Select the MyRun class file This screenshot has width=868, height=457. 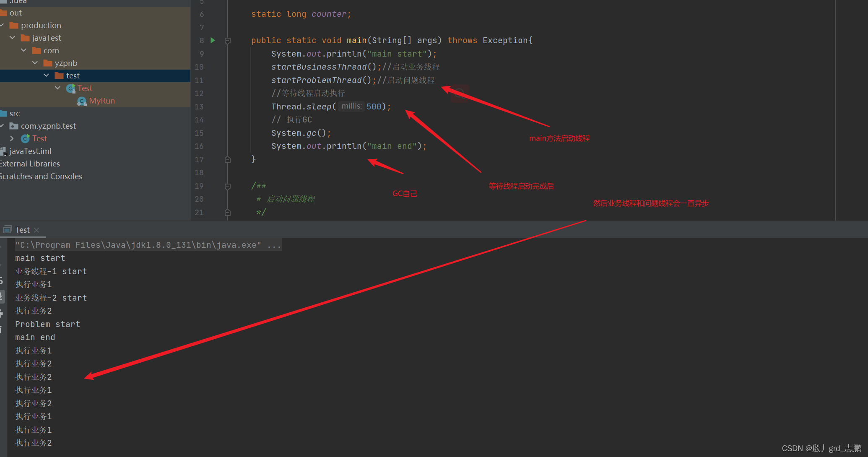(x=101, y=101)
